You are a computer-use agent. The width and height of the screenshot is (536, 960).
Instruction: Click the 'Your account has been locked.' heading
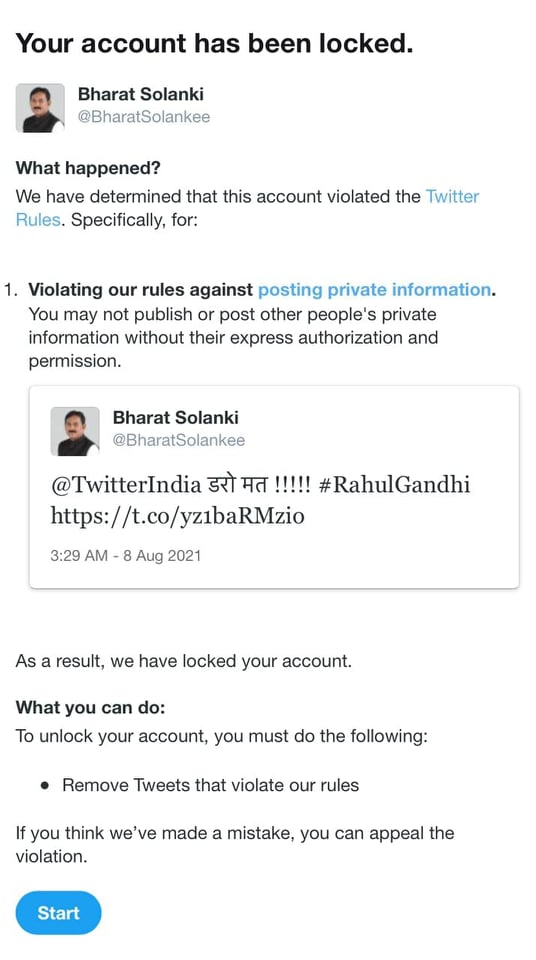[214, 43]
